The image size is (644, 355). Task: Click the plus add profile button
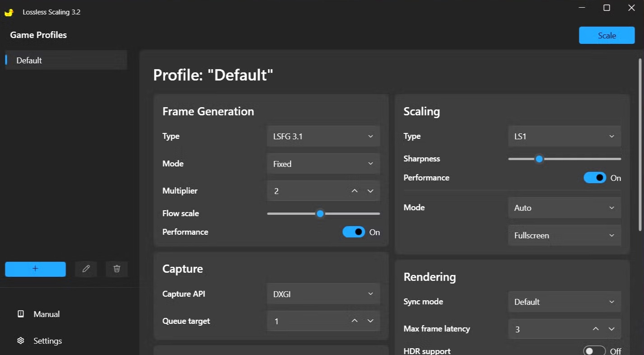coord(35,269)
